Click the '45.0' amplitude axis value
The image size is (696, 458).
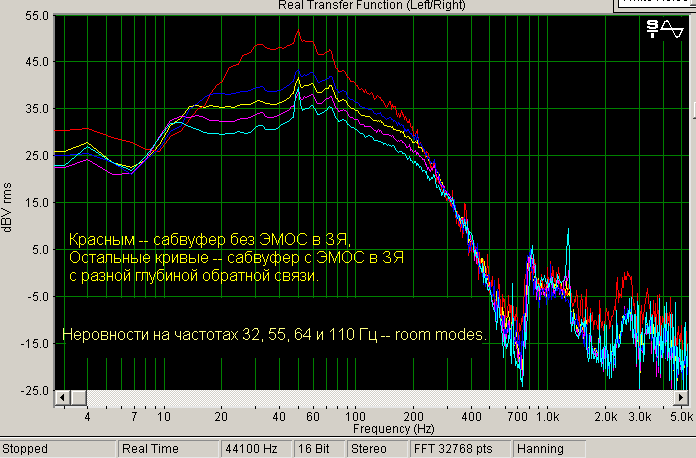[38, 62]
